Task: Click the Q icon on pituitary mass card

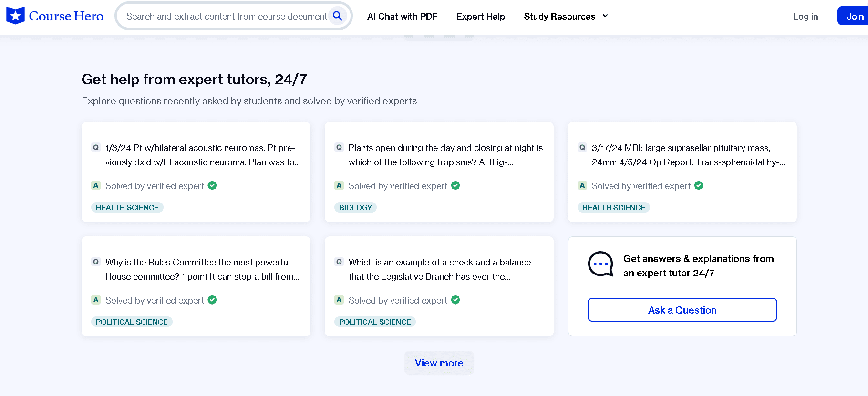Action: pos(582,148)
